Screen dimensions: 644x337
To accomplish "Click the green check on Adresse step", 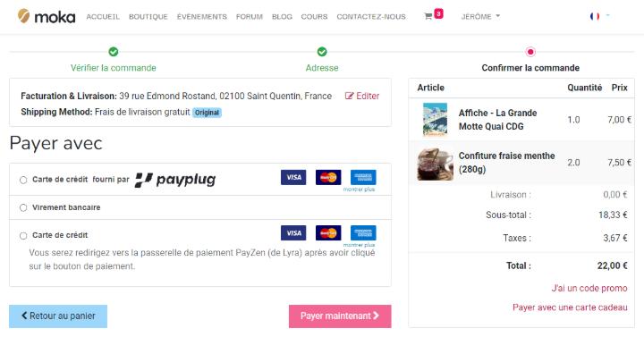I will click(x=322, y=52).
